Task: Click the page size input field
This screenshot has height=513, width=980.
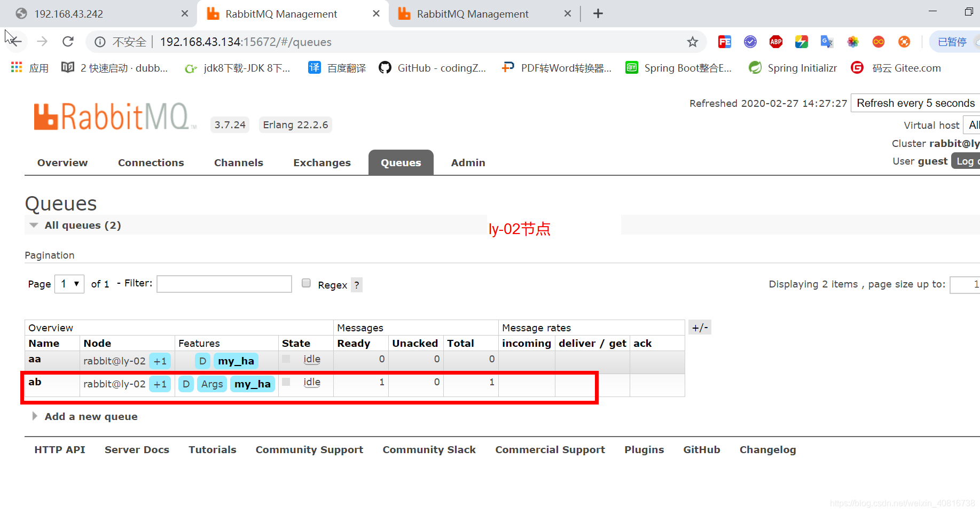Action: (x=965, y=284)
